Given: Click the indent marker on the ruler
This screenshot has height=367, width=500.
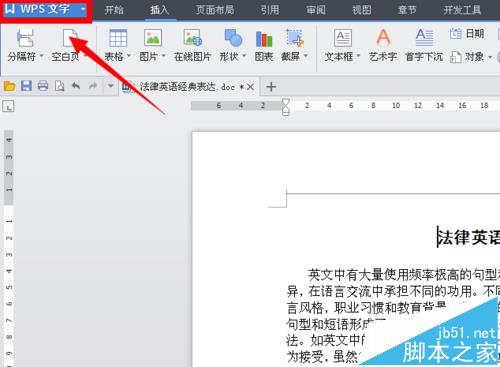Looking at the screenshot, I should pos(286,107).
